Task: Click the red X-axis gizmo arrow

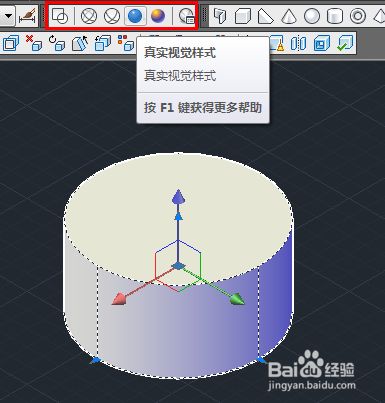Action: (x=119, y=298)
